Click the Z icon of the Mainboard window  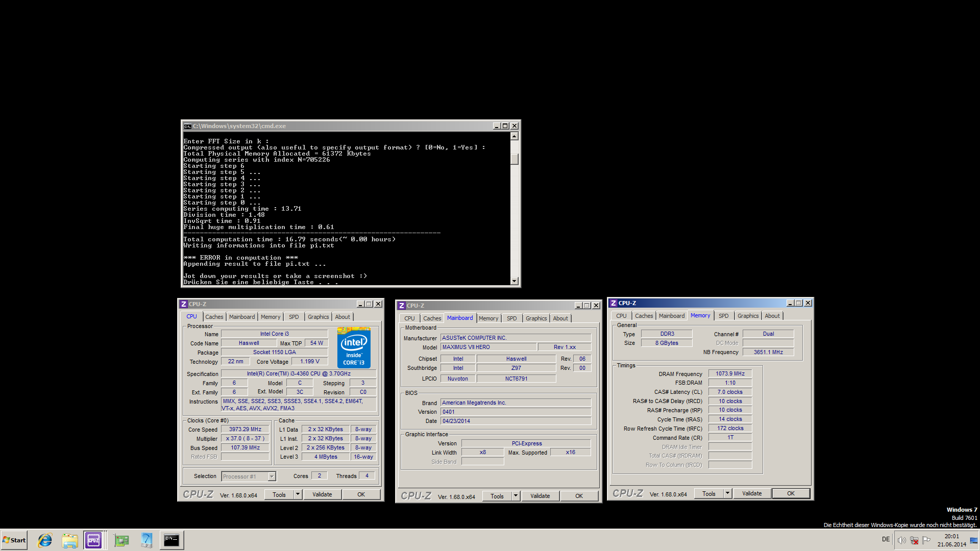402,306
